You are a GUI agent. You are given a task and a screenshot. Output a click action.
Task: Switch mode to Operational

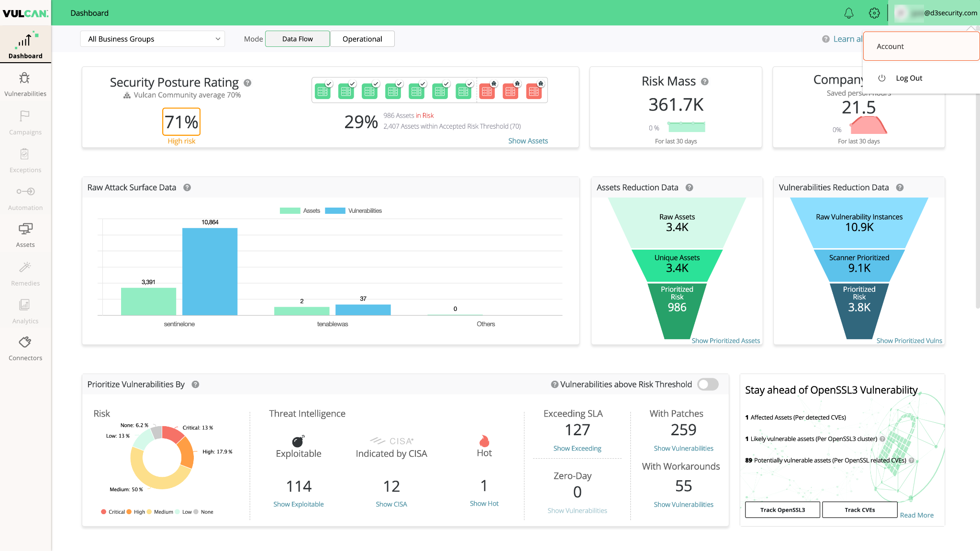pos(362,39)
